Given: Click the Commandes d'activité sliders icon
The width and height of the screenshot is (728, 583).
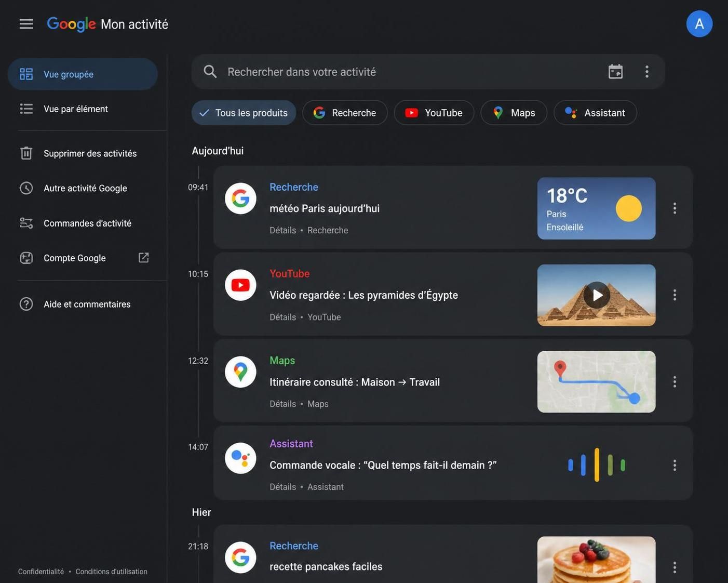Looking at the screenshot, I should point(26,223).
